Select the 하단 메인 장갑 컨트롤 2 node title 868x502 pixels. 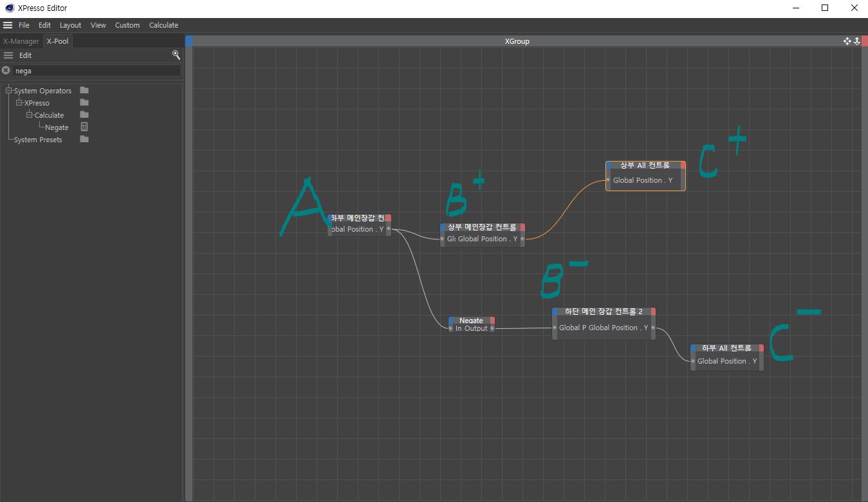click(604, 311)
